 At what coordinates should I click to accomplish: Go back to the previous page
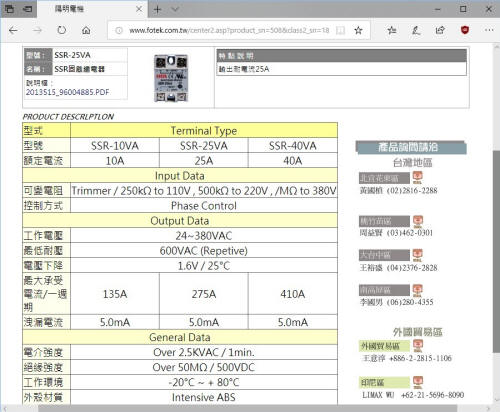13,30
